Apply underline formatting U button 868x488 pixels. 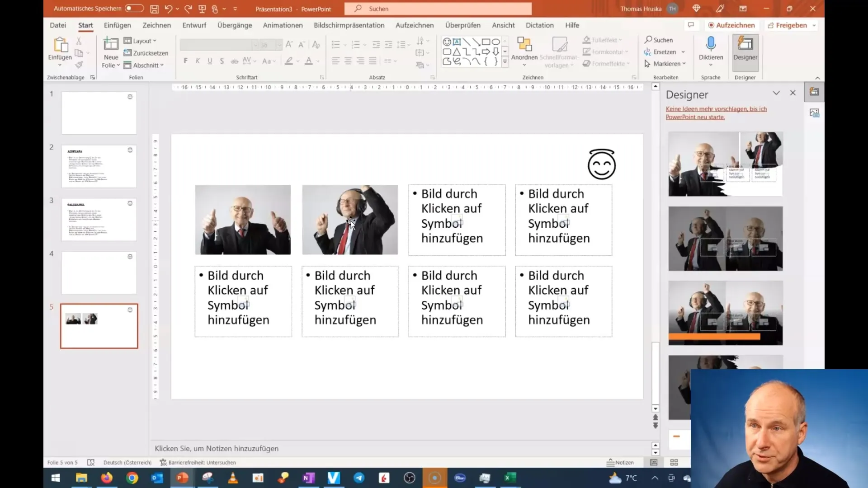click(210, 61)
